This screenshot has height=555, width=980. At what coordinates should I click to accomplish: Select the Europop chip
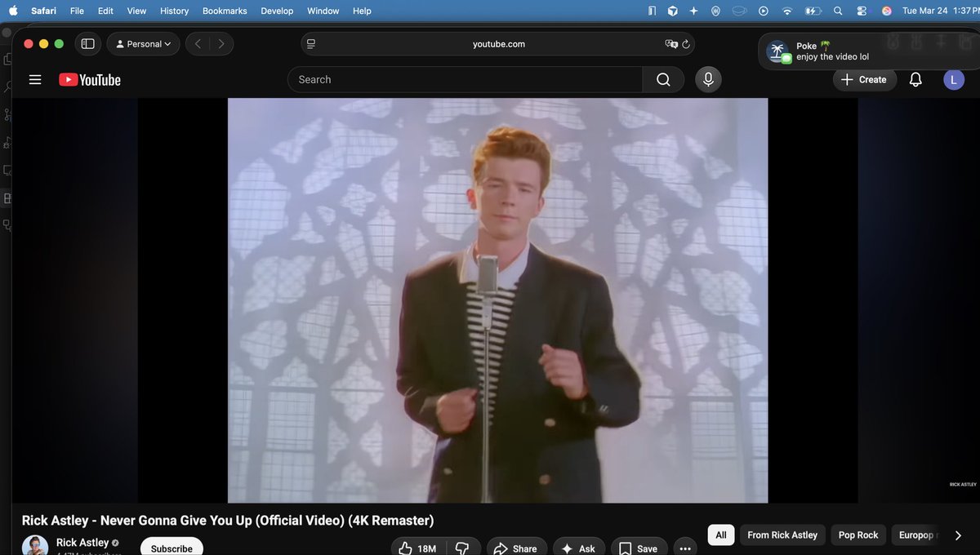click(x=915, y=535)
